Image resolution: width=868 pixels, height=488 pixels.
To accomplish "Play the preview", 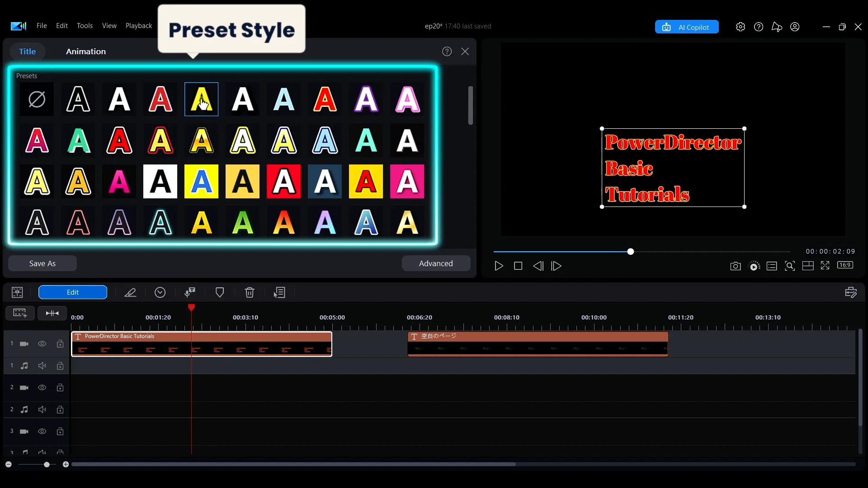I will point(499,266).
